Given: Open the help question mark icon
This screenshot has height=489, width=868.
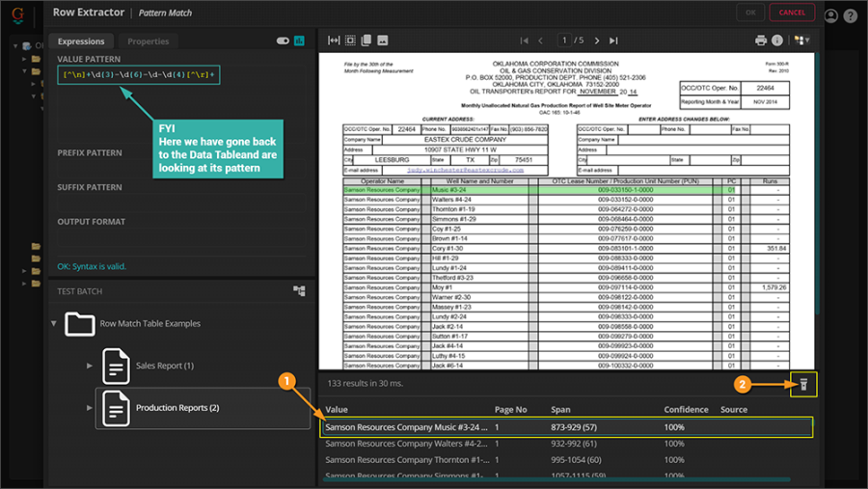Looking at the screenshot, I should (x=851, y=15).
